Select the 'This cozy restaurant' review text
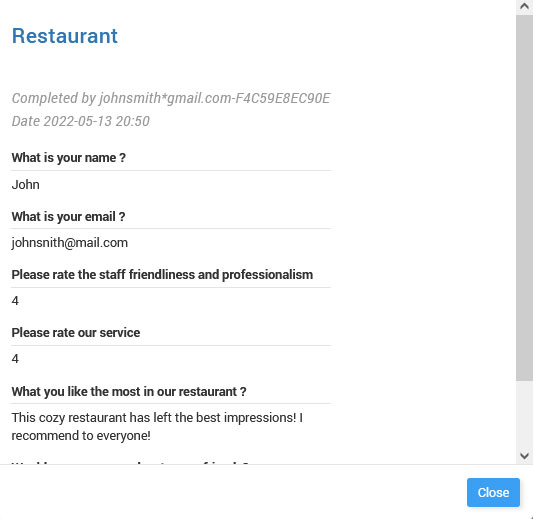 click(x=157, y=427)
